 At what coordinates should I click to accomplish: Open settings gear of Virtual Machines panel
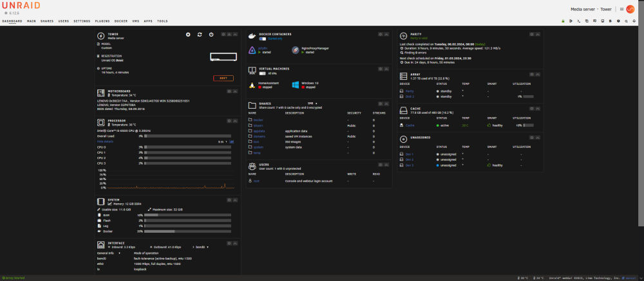(381, 69)
